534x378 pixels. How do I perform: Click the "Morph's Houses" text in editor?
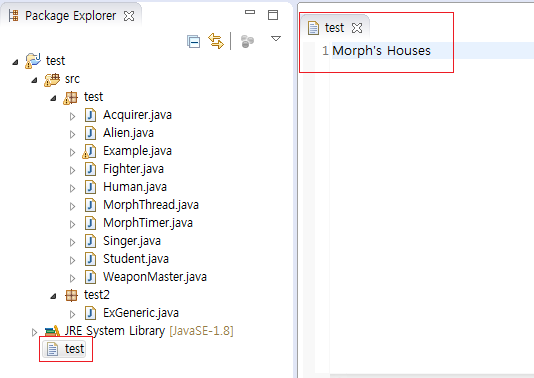pos(381,51)
